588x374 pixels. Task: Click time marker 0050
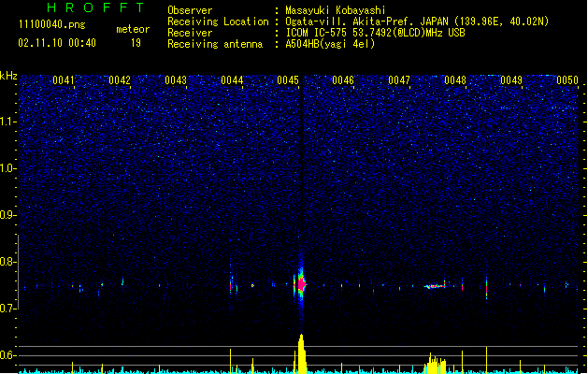point(567,80)
